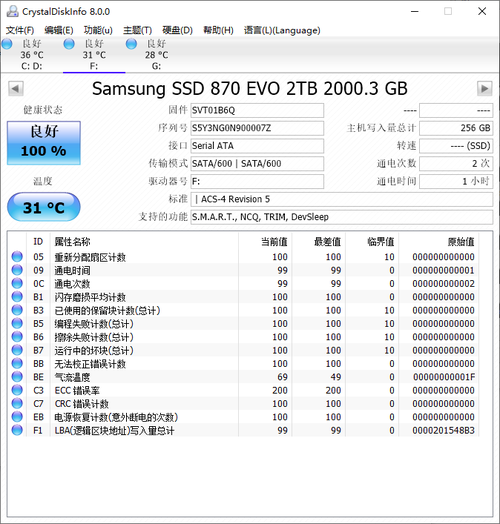500x524 pixels.
Task: Select the ECC 错误率 attribute row
Action: (x=243, y=390)
